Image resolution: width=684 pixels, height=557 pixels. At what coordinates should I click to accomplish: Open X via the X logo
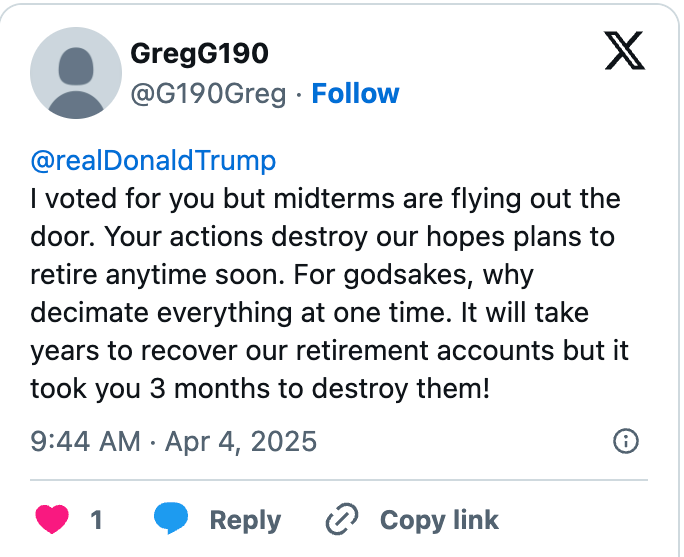(625, 50)
